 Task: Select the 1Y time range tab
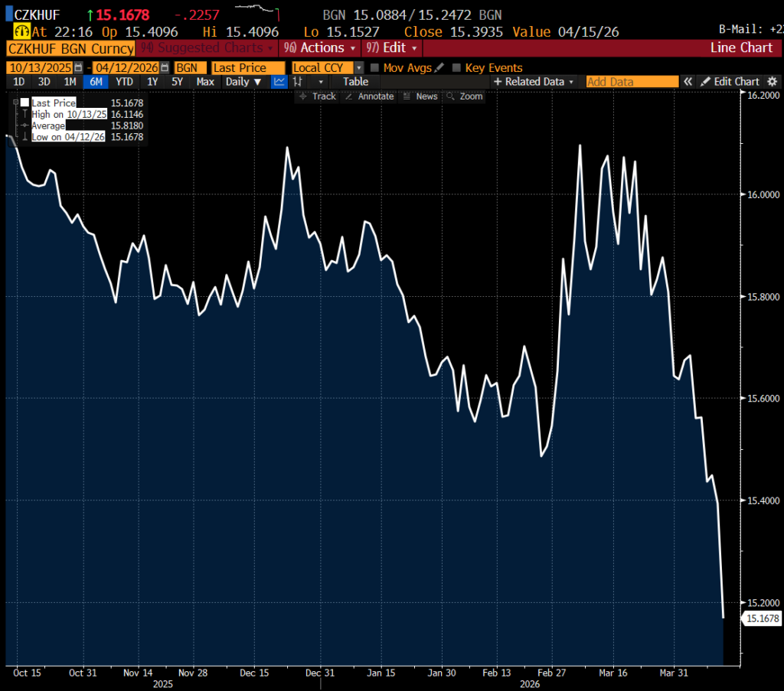(152, 82)
